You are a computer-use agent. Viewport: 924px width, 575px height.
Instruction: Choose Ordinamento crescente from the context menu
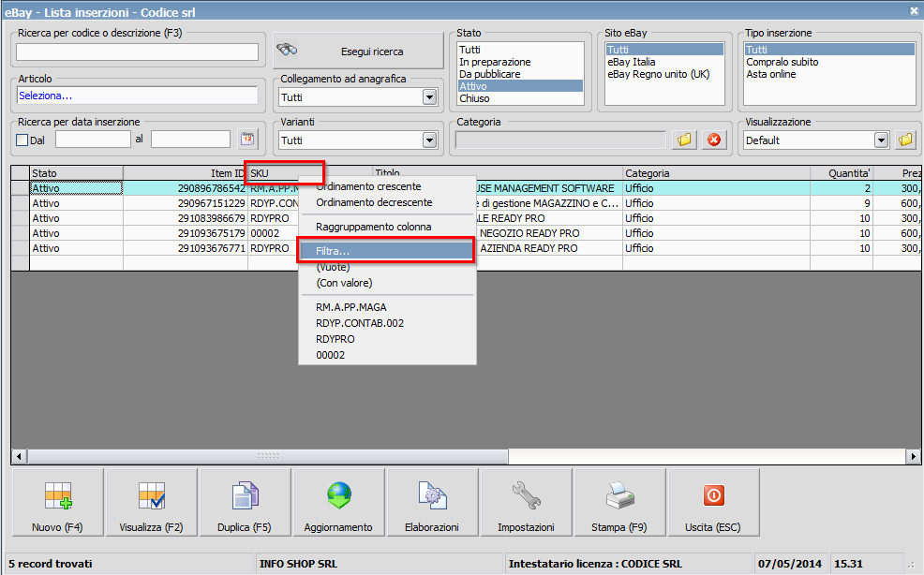(387, 186)
